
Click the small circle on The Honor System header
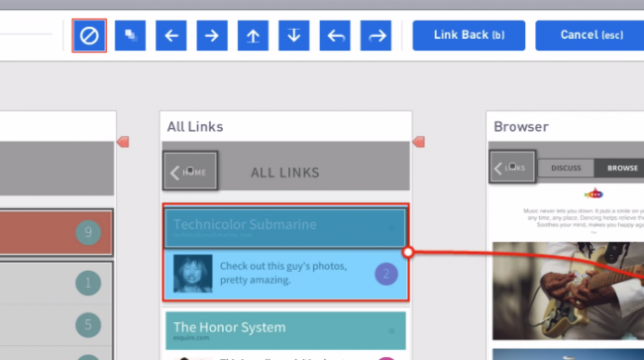tap(391, 331)
